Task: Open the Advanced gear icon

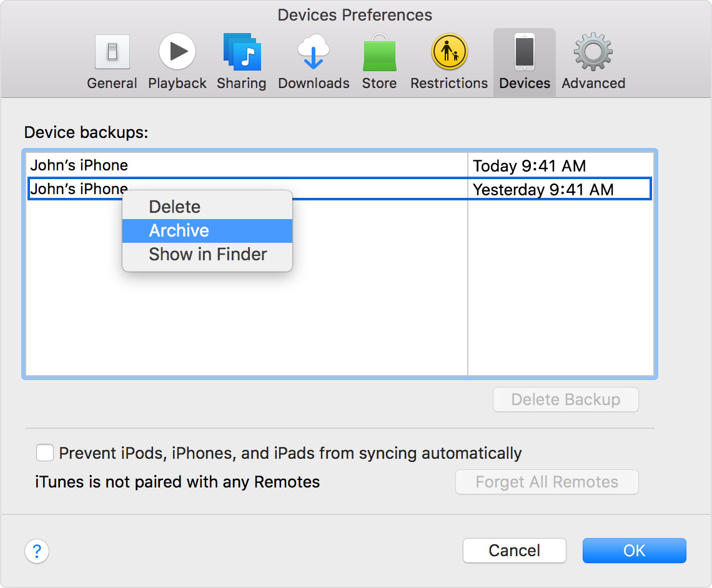Action: 593,52
